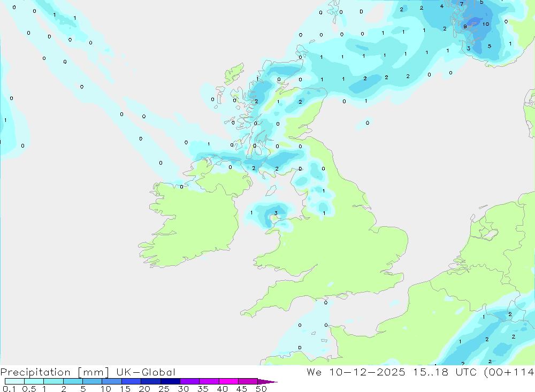Click the 'We 10-12-2025' date text
The height and width of the screenshot is (392, 535).
tap(356, 372)
